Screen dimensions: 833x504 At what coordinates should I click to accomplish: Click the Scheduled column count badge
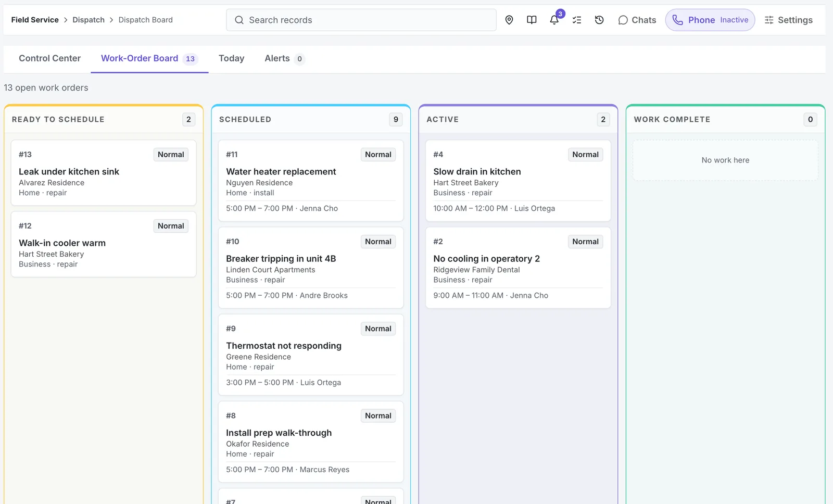396,119
